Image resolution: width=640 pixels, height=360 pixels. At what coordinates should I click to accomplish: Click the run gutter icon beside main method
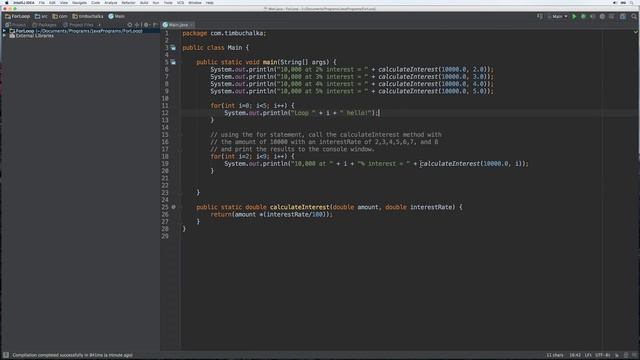coord(173,62)
